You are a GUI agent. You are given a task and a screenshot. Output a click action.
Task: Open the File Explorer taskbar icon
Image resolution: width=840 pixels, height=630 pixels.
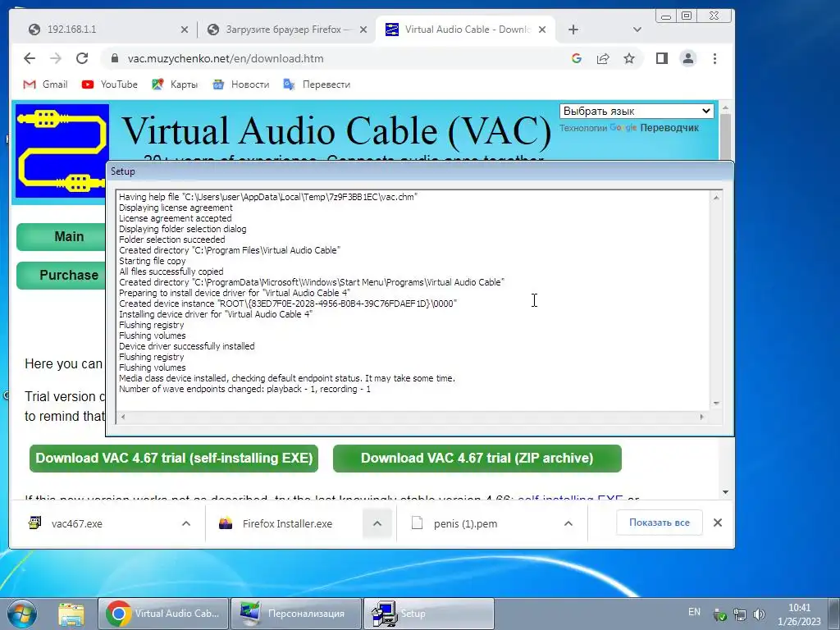click(71, 614)
